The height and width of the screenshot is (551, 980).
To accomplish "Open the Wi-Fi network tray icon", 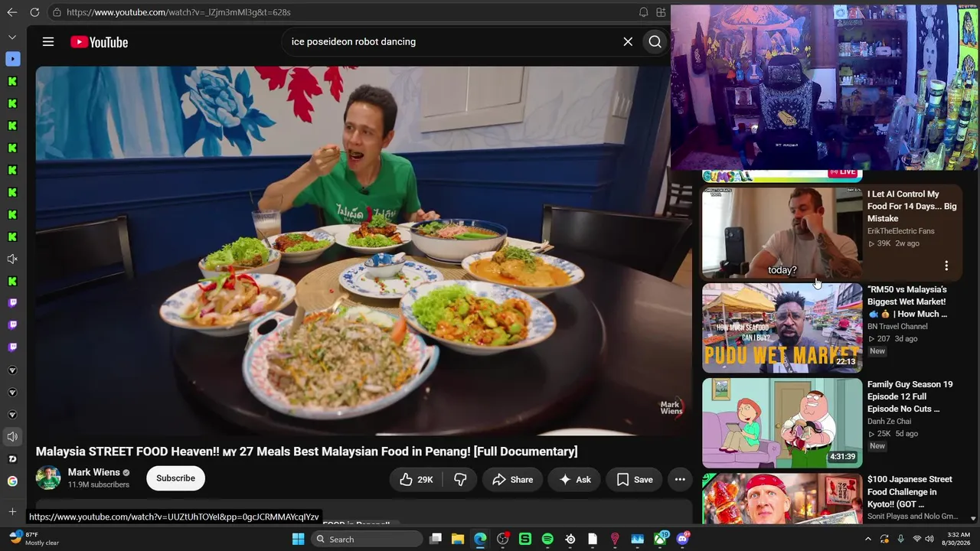I will point(917,540).
